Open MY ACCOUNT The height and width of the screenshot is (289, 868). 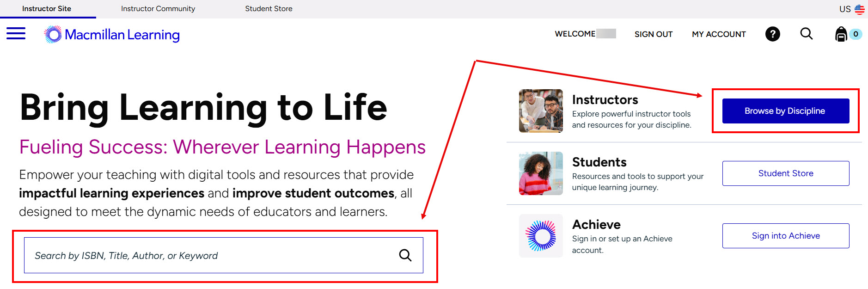719,34
